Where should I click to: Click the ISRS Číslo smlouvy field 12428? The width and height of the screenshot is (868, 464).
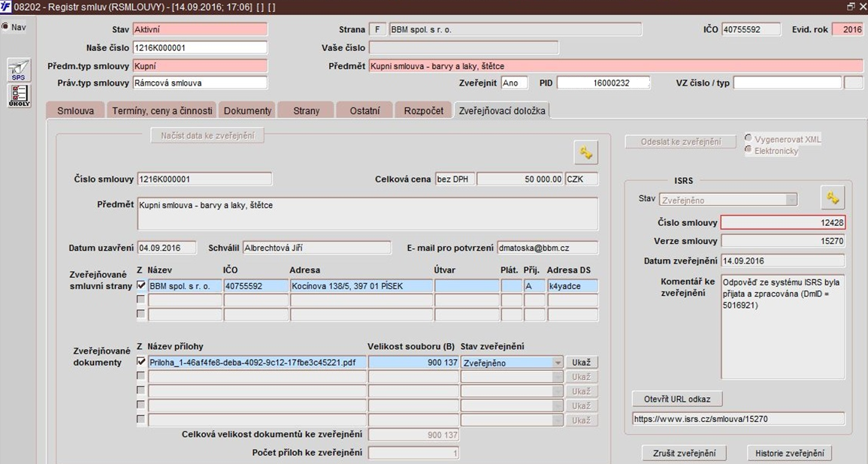(783, 222)
